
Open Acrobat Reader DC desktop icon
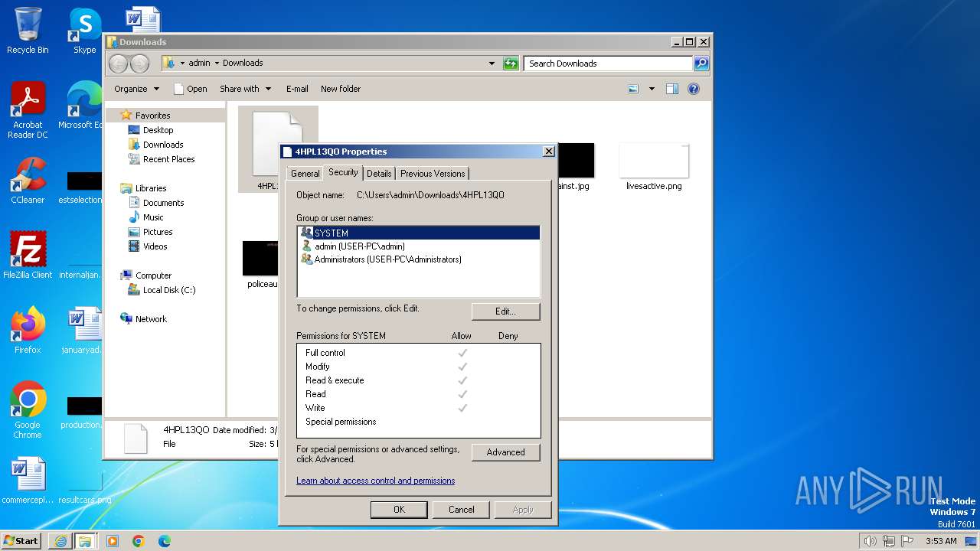click(x=28, y=110)
